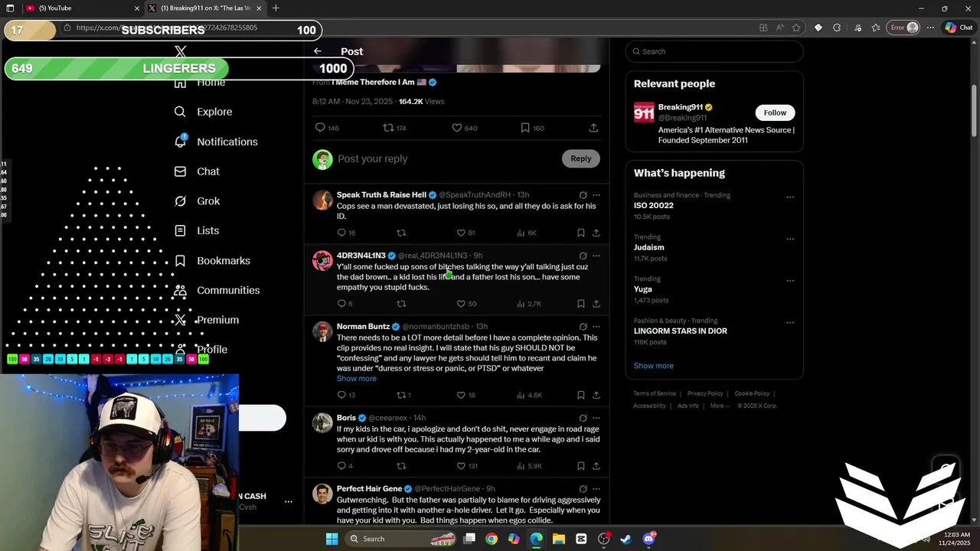Viewport: 980px width, 551px height.
Task: Open Edge extensions puzzle icon
Action: coord(836,28)
